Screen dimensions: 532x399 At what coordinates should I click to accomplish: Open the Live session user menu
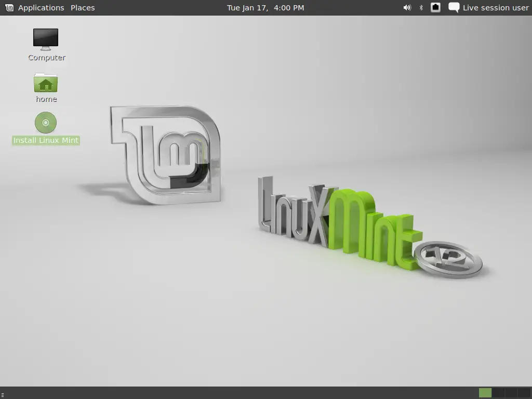(488, 7)
